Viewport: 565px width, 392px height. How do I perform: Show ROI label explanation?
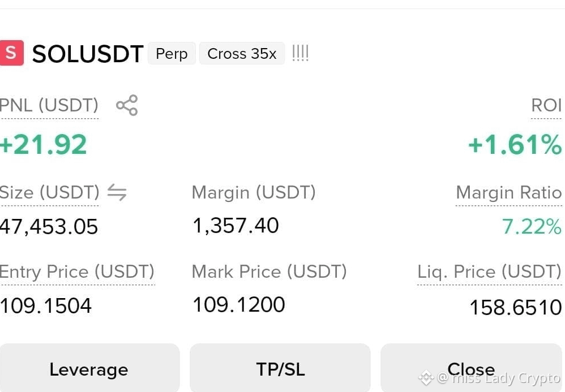point(546,105)
